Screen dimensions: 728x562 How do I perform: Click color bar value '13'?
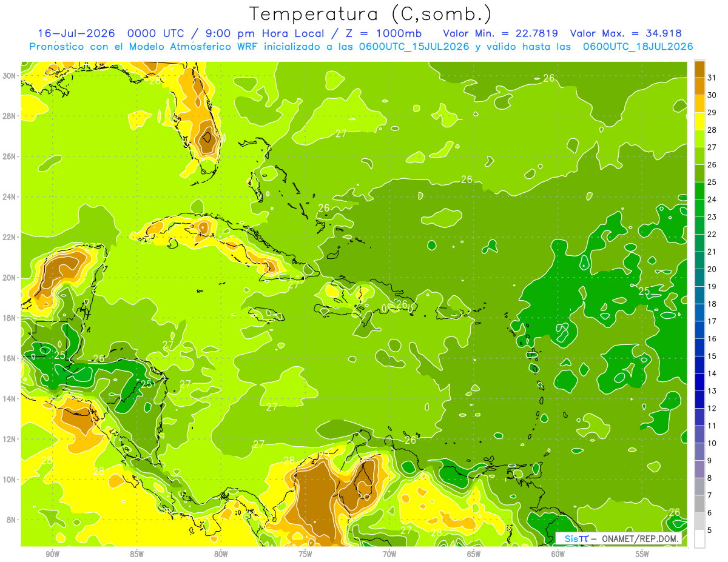(712, 391)
